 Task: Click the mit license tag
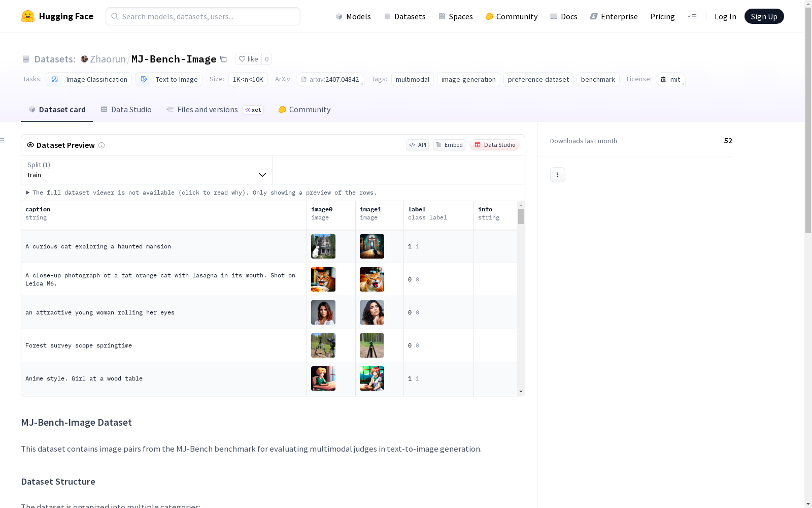[670, 79]
